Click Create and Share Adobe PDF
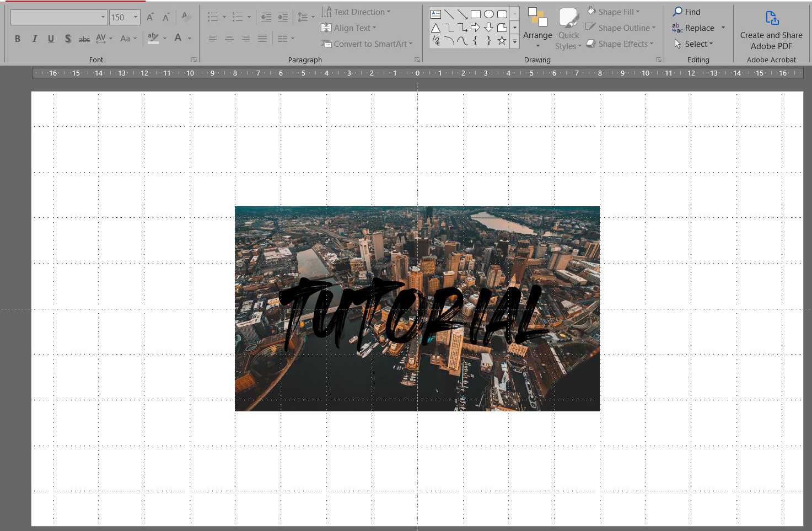Image resolution: width=812 pixels, height=531 pixels. coord(771,30)
